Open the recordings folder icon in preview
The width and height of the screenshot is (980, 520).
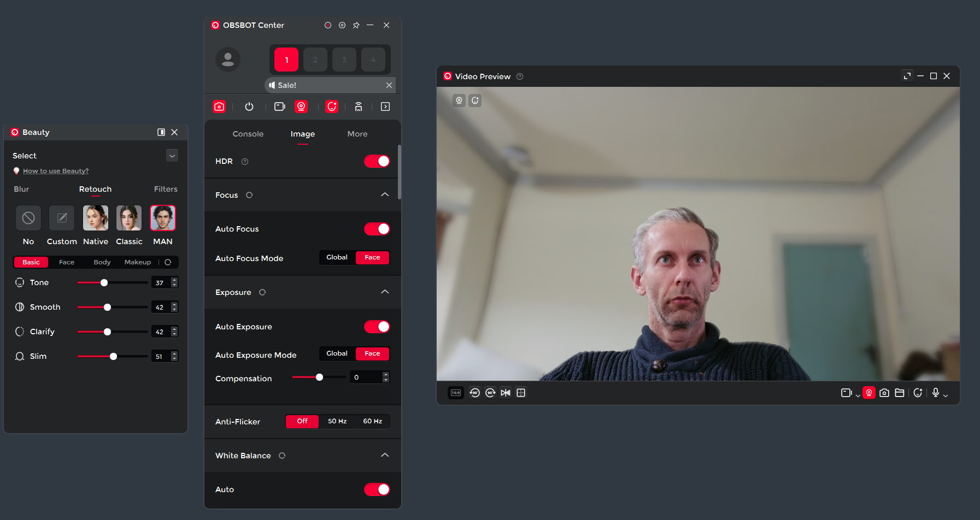tap(900, 393)
